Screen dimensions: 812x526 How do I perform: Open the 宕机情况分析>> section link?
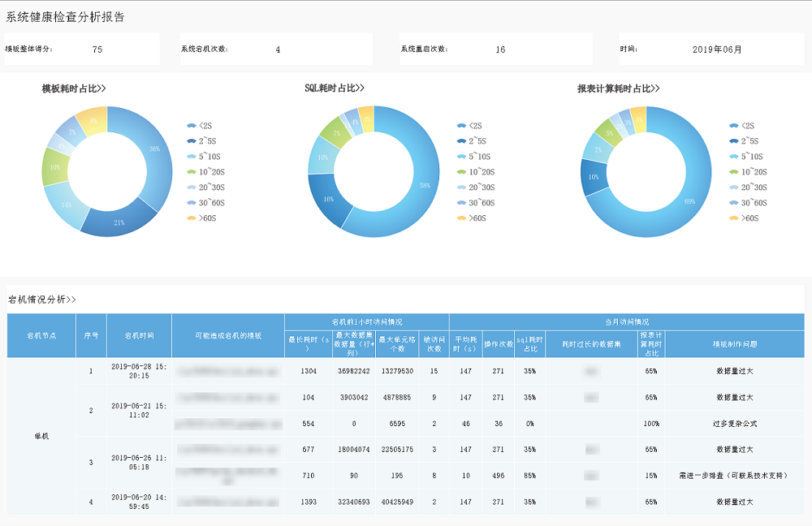point(42,300)
